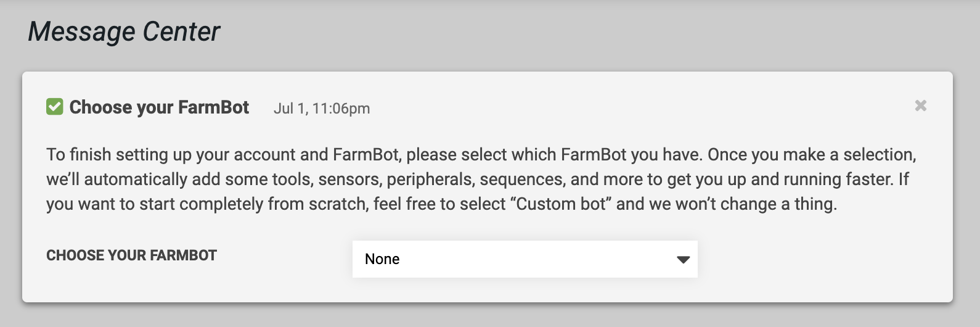This screenshot has width=980, height=327.
Task: Click the green checkmark icon beside the title
Action: [x=54, y=107]
